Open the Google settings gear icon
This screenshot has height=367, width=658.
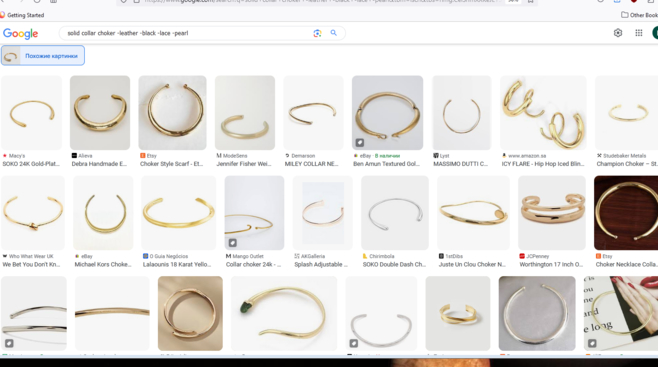[618, 33]
